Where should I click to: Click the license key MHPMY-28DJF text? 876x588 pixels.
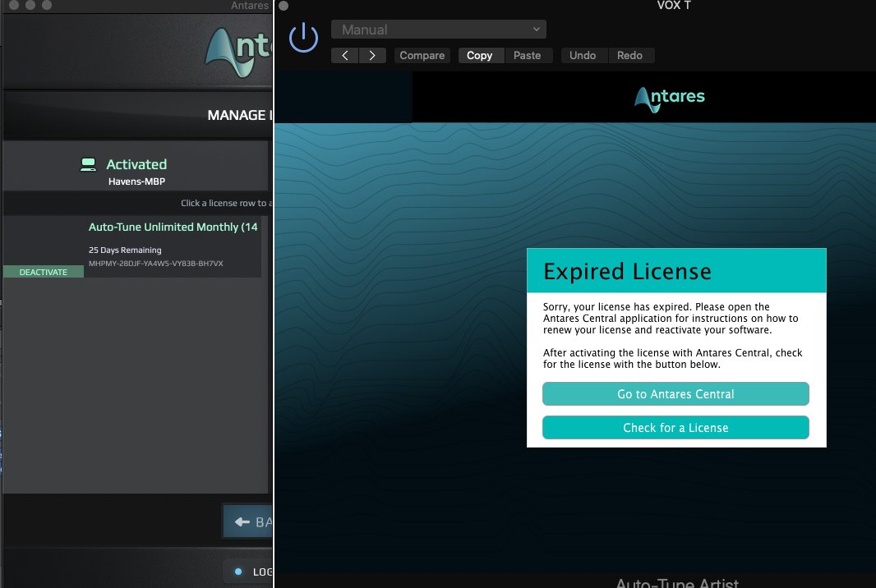(156, 264)
